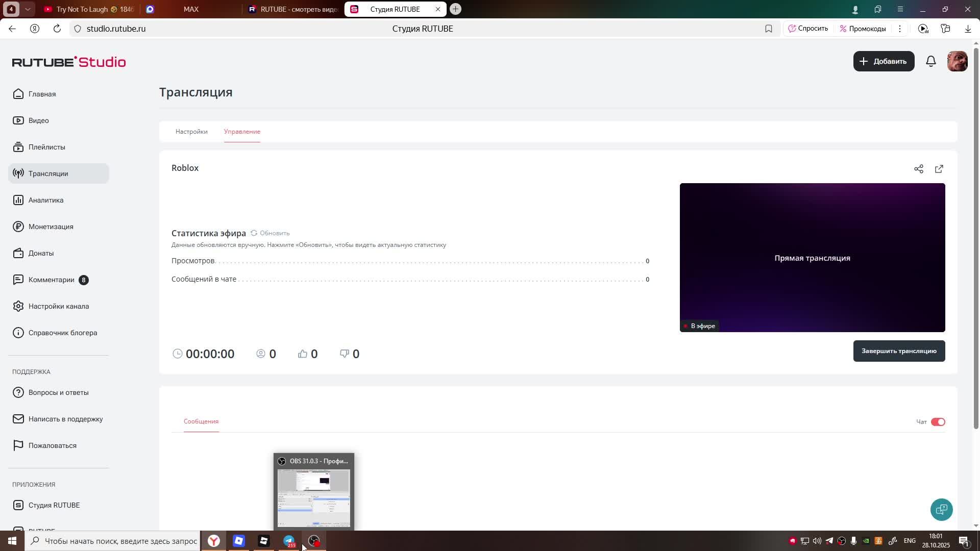The image size is (980, 551).
Task: Click the page vertical scrollbar
Action: point(976,235)
